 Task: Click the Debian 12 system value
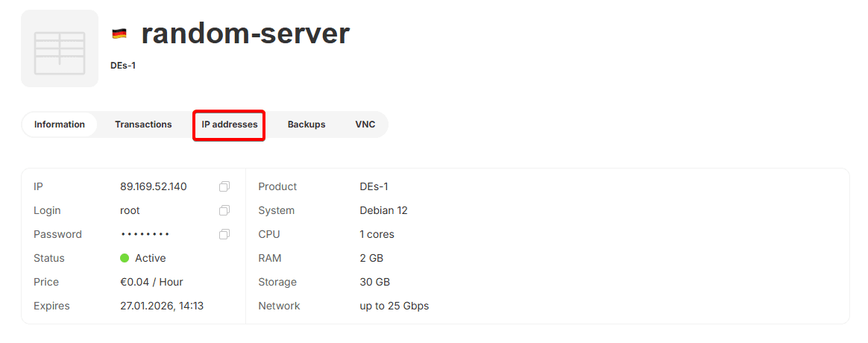pyautogui.click(x=383, y=210)
